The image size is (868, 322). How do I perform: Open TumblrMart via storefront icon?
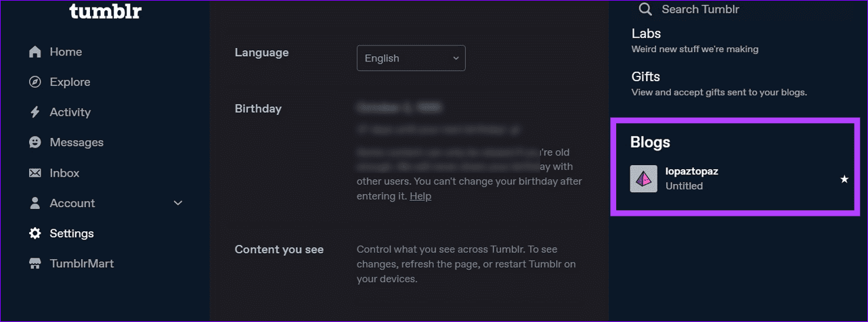(x=35, y=264)
